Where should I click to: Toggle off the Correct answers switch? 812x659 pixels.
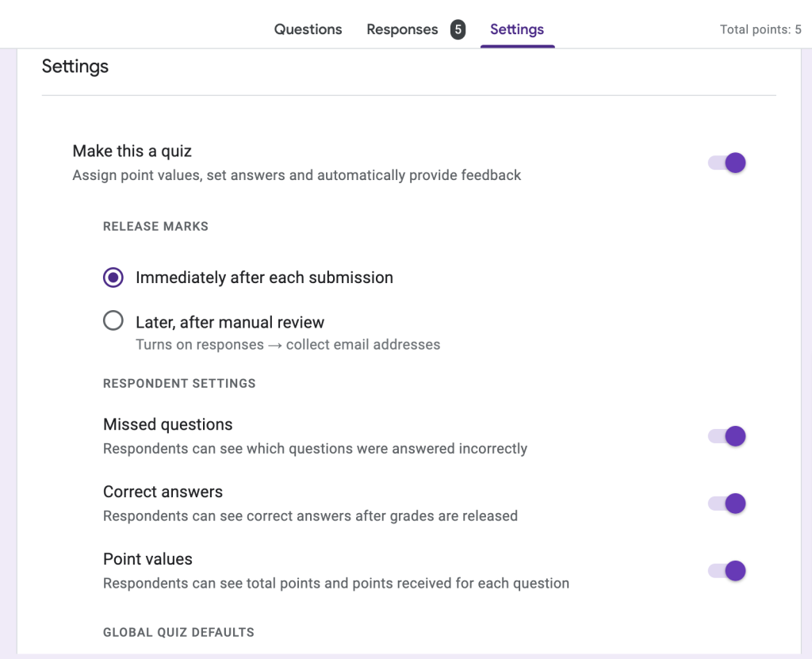tap(727, 504)
